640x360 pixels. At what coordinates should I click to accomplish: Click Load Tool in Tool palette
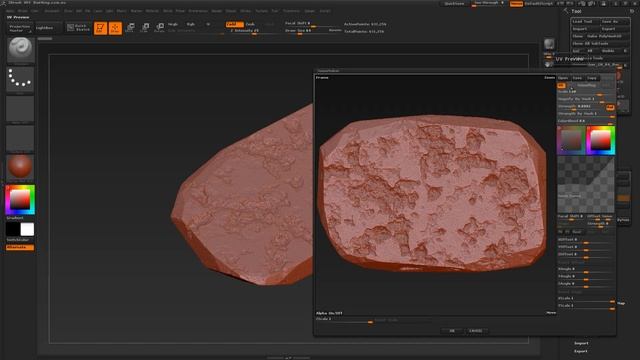tap(585, 21)
